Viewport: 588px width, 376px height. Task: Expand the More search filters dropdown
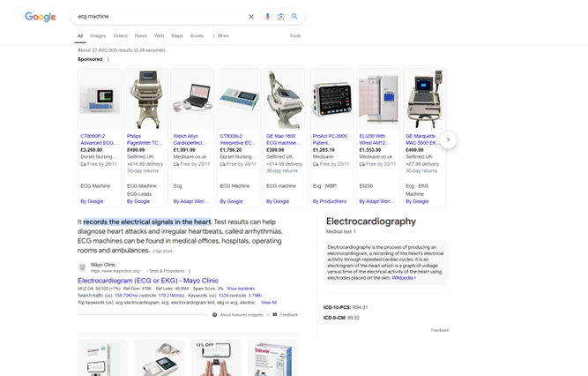221,36
